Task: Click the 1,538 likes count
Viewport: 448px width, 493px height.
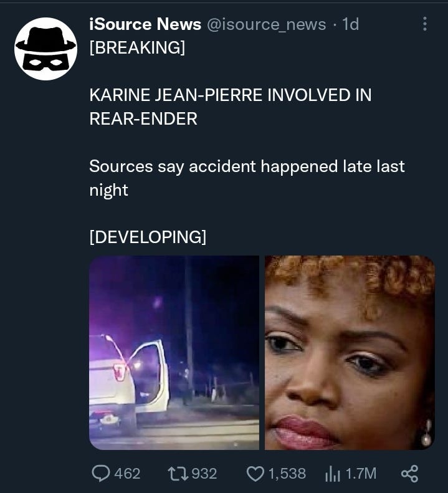Action: (x=287, y=474)
